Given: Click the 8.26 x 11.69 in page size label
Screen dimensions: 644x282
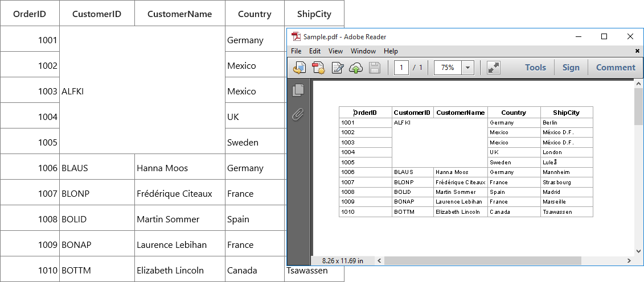Looking at the screenshot, I should click(343, 261).
